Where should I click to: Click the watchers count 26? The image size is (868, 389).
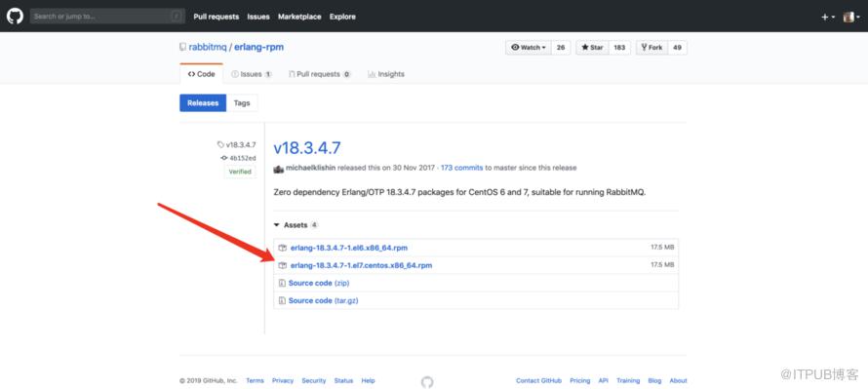pyautogui.click(x=560, y=48)
